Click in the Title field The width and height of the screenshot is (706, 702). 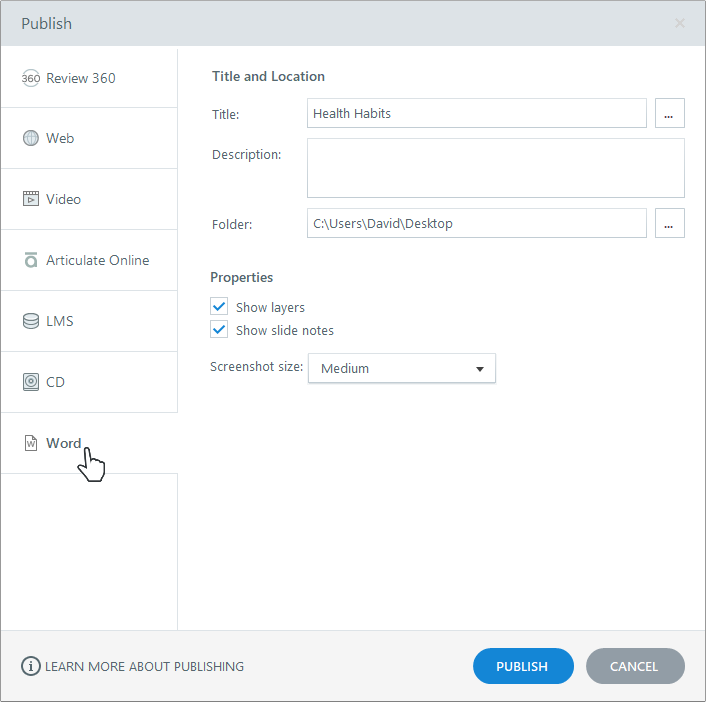477,113
